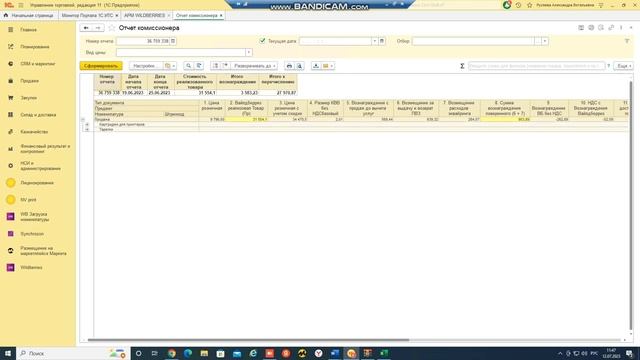The height and width of the screenshot is (360, 640).
Task: Expand the Тарелки row
Action: click(x=87, y=129)
